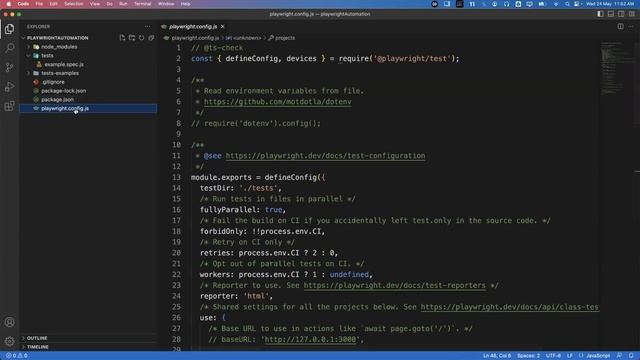Change the Spaces: 2 indentation setting
Image resolution: width=640 pixels, height=360 pixels.
point(528,356)
